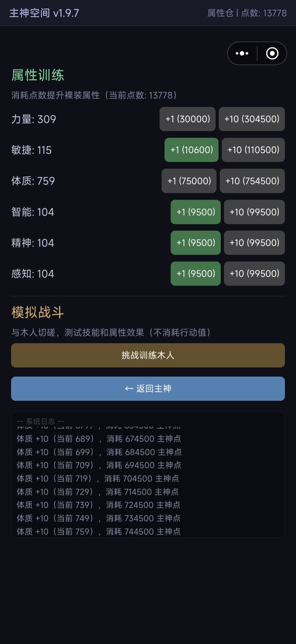Tap the 属性仓 points header text
Screen dimensions: 296x644
pyautogui.click(x=247, y=13)
